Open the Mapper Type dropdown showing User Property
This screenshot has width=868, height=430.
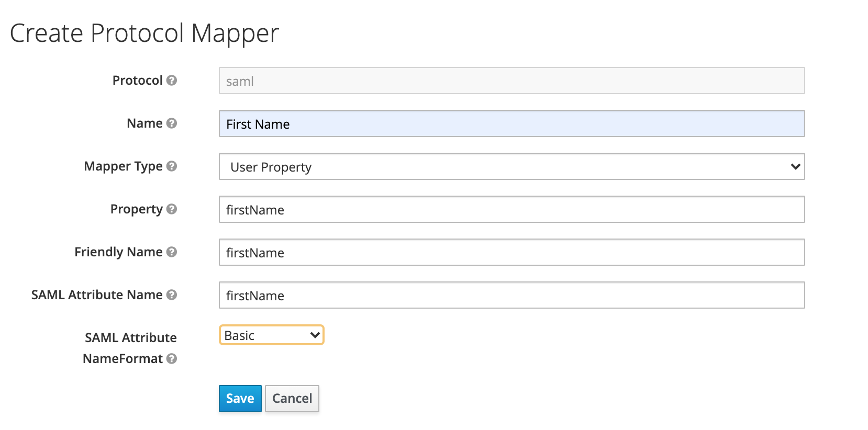pyautogui.click(x=511, y=167)
